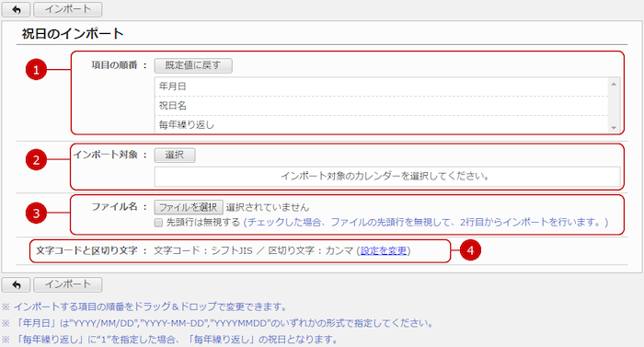The width and height of the screenshot is (644, 347).
Task: Select the 毎年繰り返し item in list
Action: click(382, 124)
